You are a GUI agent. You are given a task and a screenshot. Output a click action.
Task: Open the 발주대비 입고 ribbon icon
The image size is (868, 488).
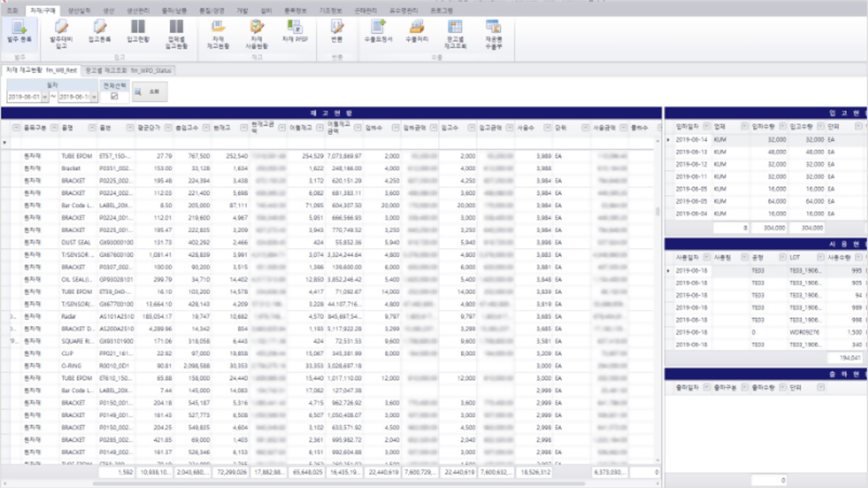[61, 34]
